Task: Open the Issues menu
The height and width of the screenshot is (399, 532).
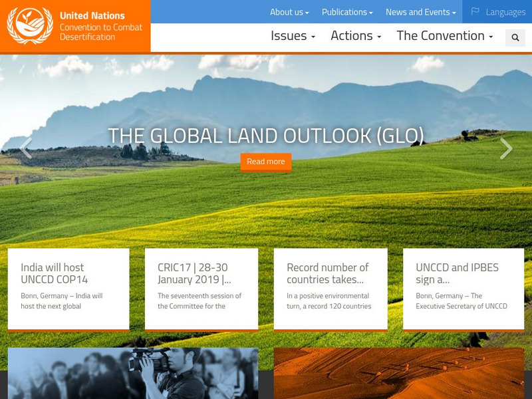Action: click(293, 36)
